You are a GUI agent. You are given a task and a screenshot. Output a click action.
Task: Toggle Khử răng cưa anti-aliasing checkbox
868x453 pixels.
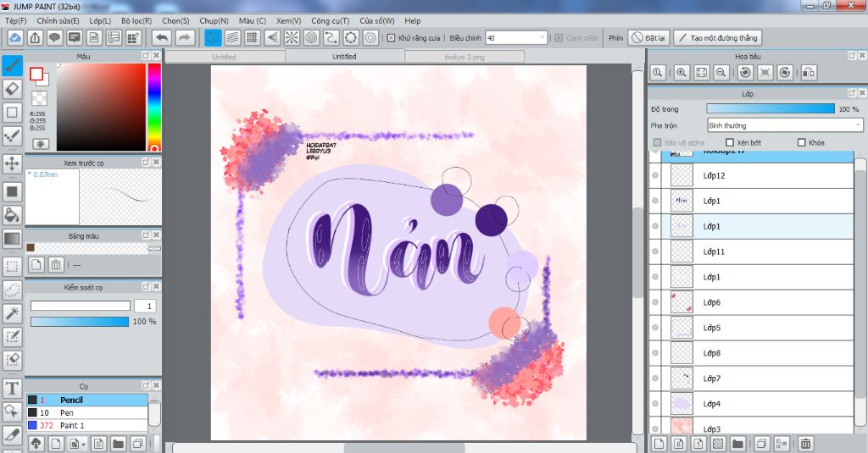391,38
